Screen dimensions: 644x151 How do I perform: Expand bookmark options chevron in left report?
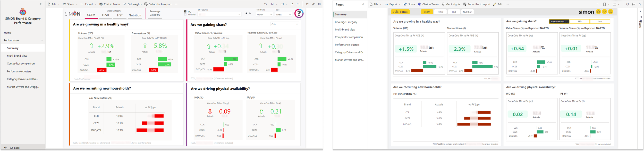tap(277, 4)
